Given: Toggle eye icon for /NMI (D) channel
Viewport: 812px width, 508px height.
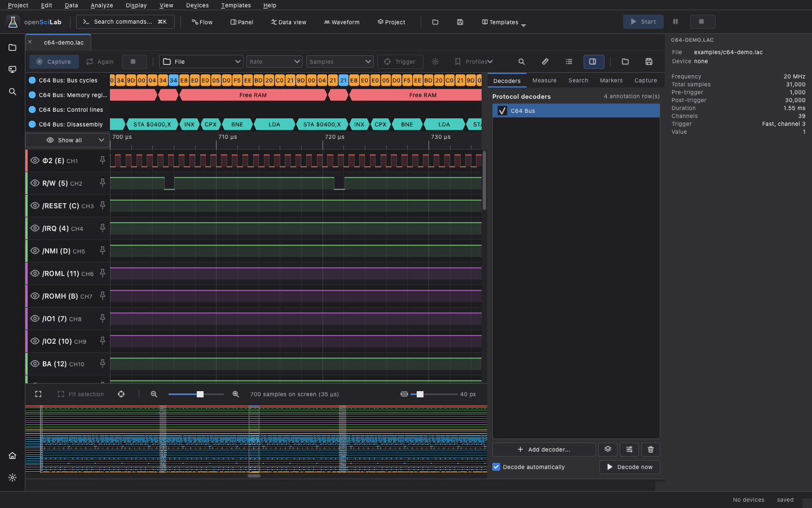Looking at the screenshot, I should click(35, 251).
